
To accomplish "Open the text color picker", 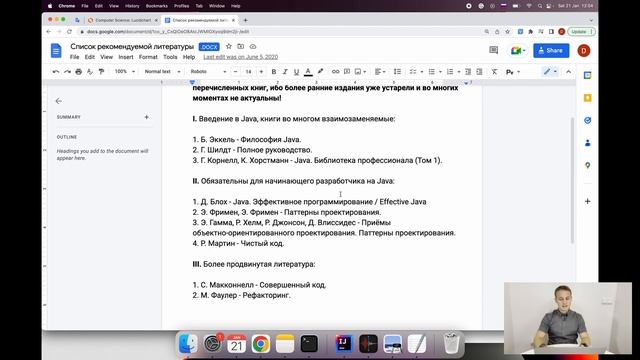I will [308, 72].
